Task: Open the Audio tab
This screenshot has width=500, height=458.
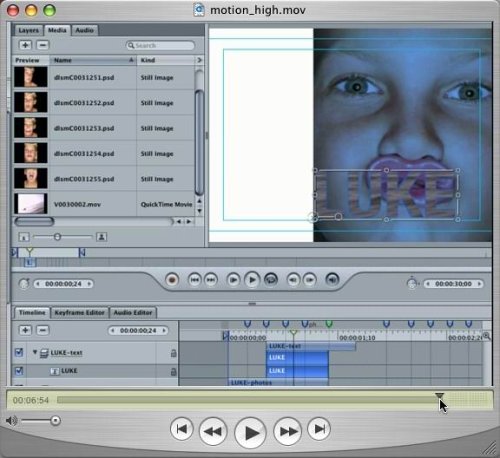Action: [x=84, y=30]
